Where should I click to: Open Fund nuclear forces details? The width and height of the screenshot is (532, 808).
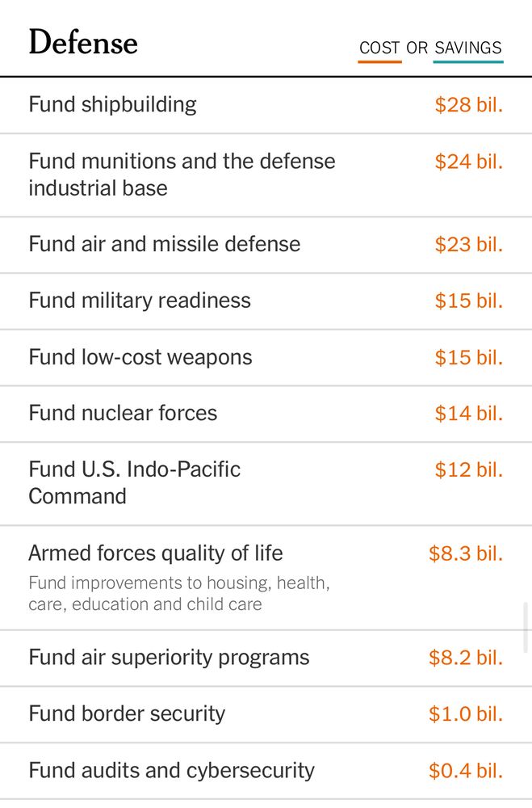tap(123, 413)
